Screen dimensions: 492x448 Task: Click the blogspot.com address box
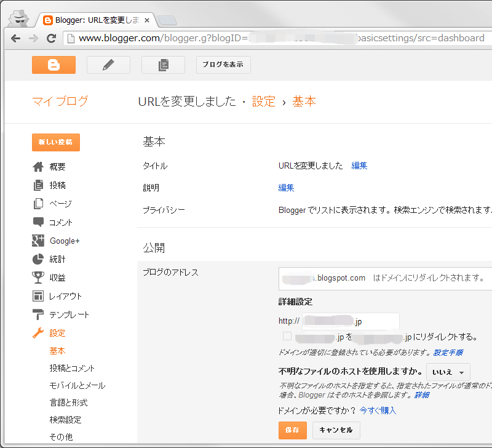click(x=386, y=279)
